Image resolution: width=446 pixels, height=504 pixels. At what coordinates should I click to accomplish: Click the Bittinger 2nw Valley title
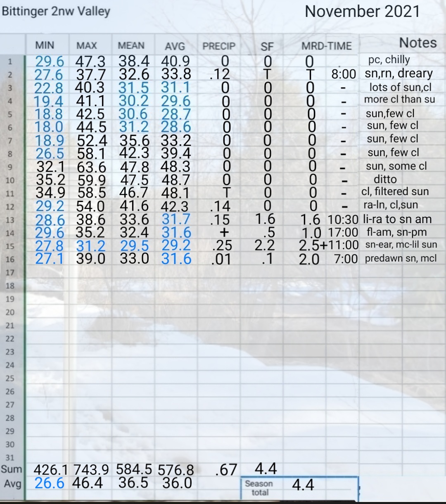pyautogui.click(x=56, y=11)
